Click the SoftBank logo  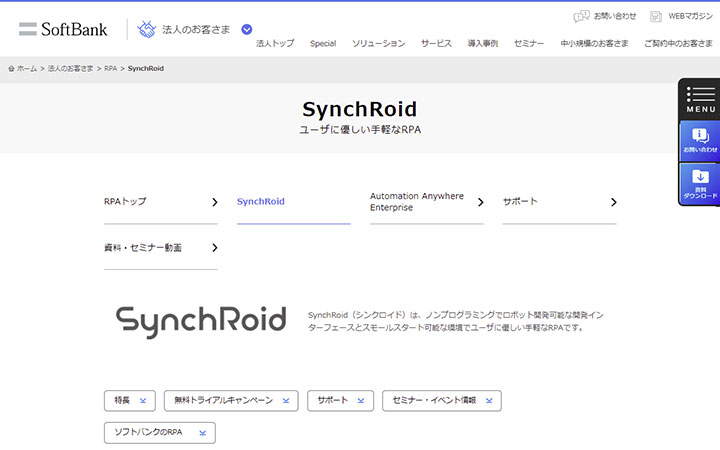(63, 29)
